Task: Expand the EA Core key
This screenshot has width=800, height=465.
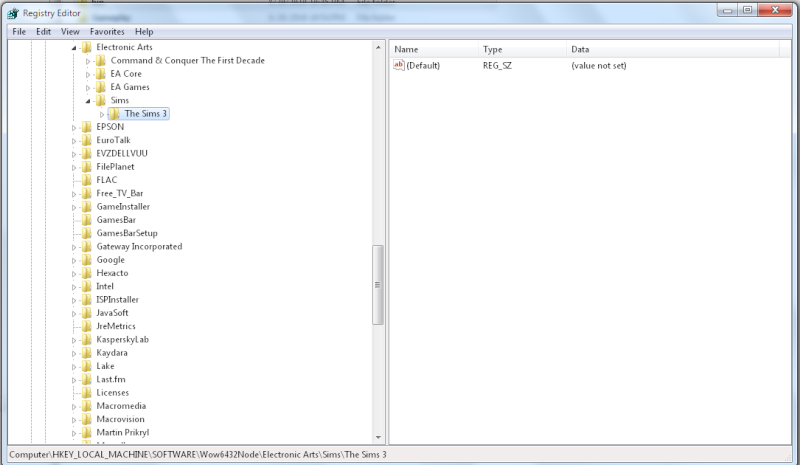Action: [88, 75]
